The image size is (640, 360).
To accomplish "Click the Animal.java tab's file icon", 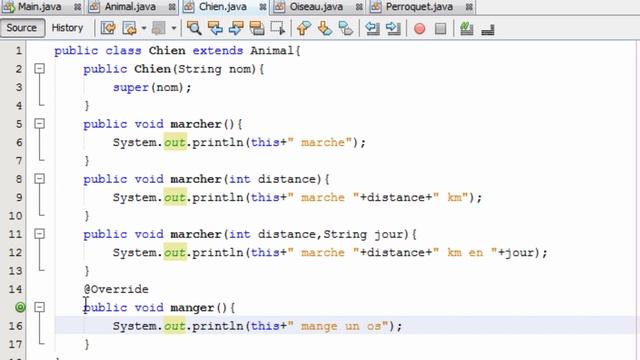I will [94, 7].
